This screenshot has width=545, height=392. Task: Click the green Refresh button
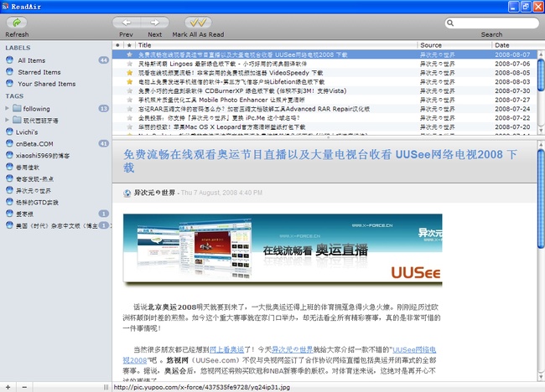click(x=17, y=23)
